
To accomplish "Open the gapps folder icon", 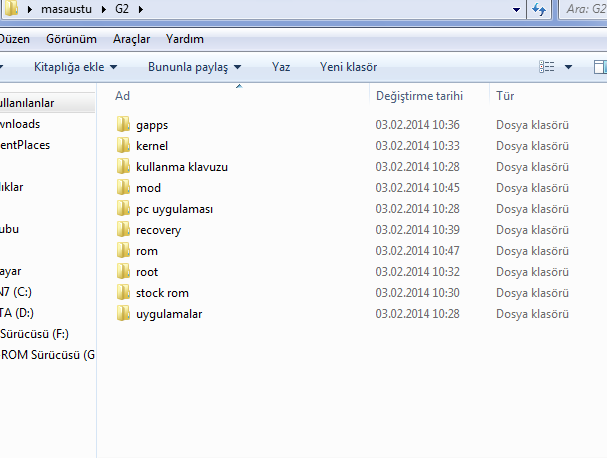I will 123,124.
